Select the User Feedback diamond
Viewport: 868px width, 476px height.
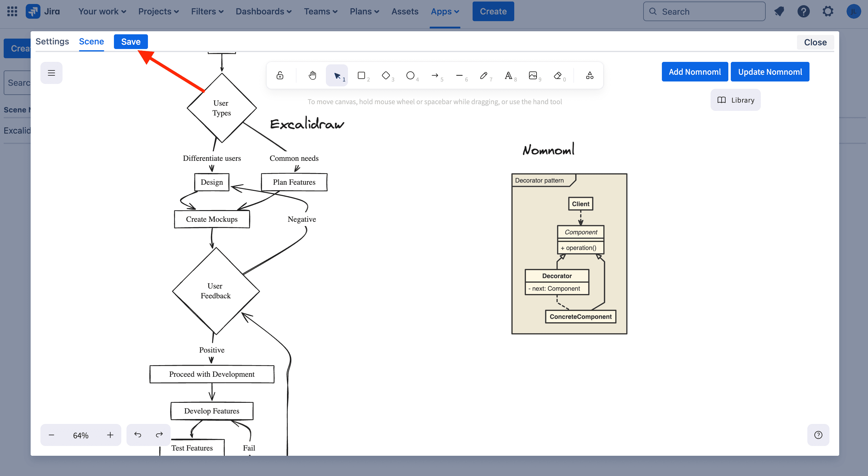[x=216, y=291]
